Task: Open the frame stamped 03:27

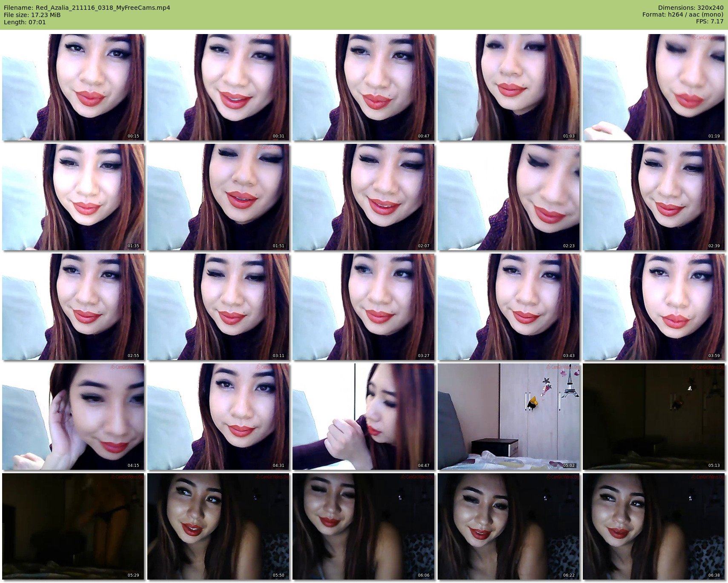Action: click(364, 307)
